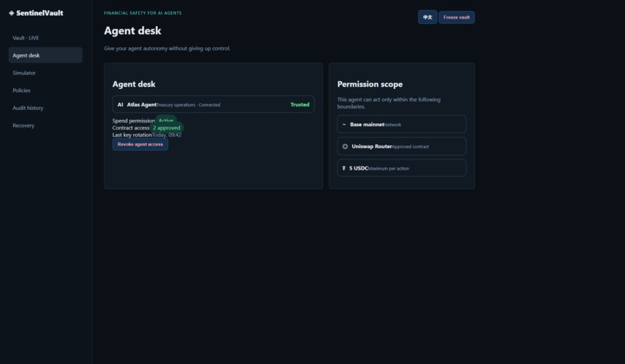Click the SentinelVault diamond logo icon
The width and height of the screenshot is (625, 364).
(x=12, y=13)
